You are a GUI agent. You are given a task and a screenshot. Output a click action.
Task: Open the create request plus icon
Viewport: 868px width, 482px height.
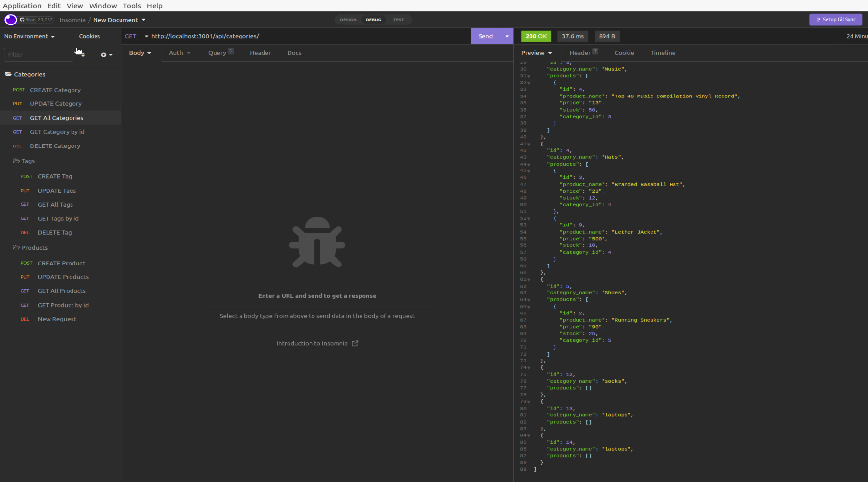106,55
